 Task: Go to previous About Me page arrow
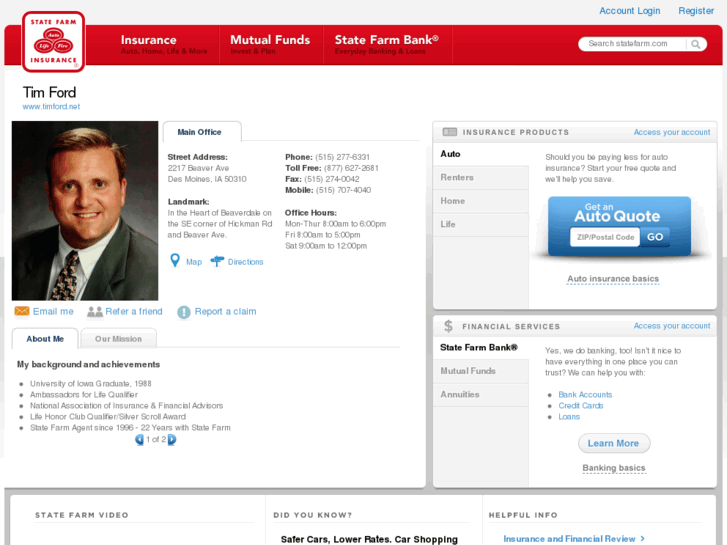click(x=140, y=439)
